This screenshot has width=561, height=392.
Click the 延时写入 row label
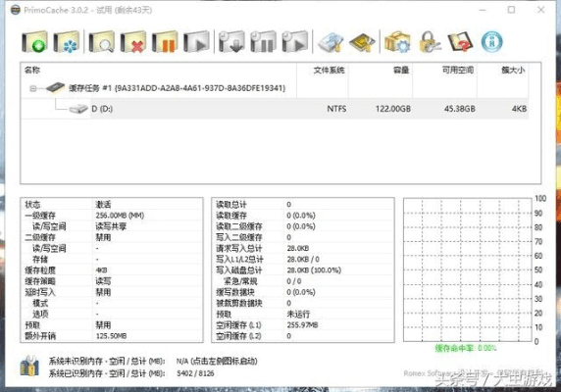tap(40, 292)
